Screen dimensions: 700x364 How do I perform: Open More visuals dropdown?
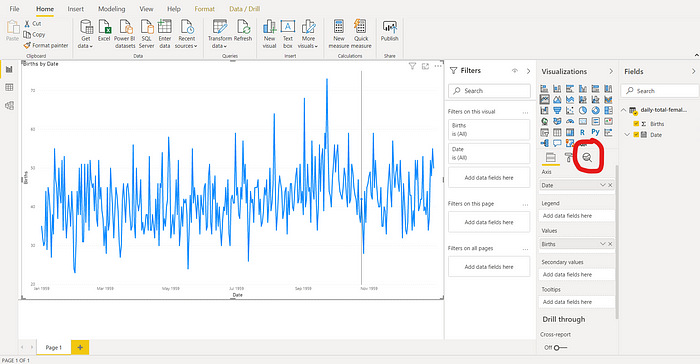tap(308, 46)
